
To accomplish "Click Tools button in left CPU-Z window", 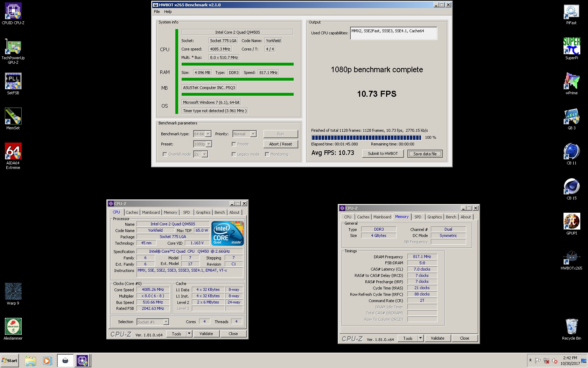I will pyautogui.click(x=177, y=334).
